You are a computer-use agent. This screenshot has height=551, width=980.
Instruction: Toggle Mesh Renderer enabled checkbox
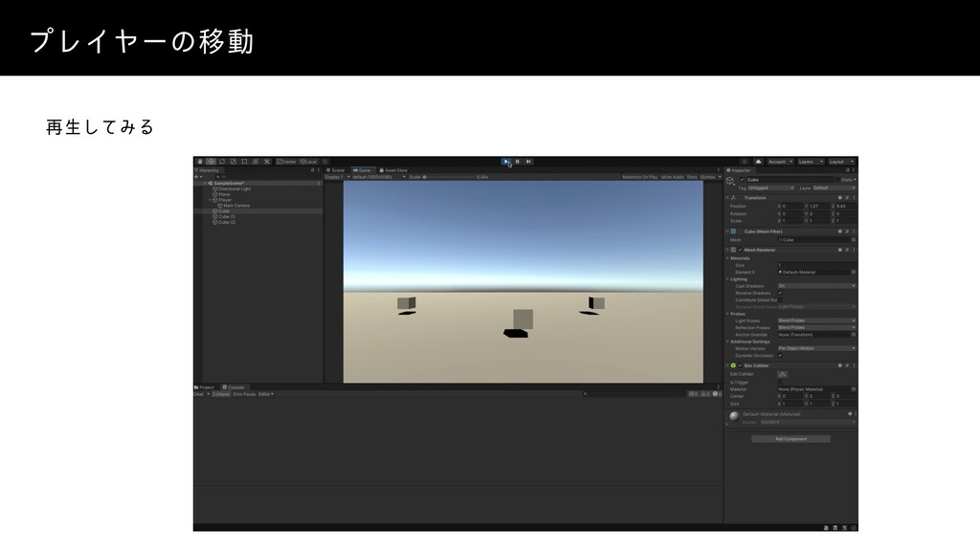741,250
